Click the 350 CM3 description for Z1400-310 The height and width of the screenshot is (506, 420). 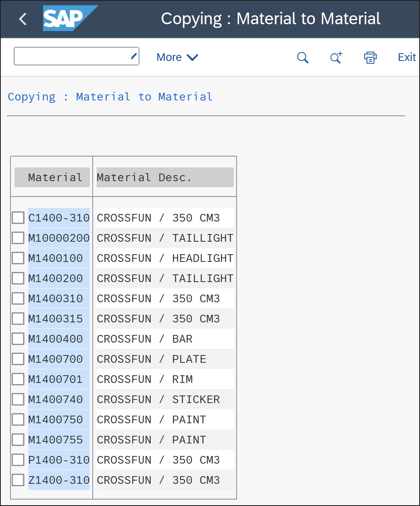pyautogui.click(x=165, y=480)
